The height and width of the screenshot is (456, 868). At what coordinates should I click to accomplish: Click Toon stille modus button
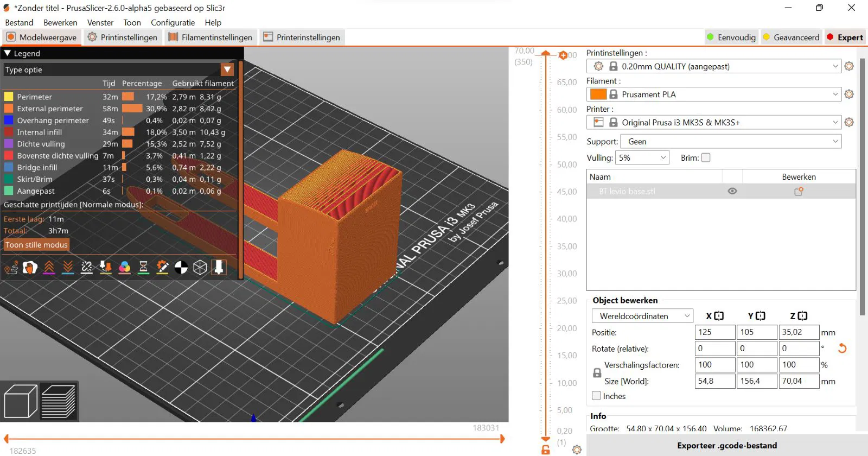pyautogui.click(x=36, y=245)
